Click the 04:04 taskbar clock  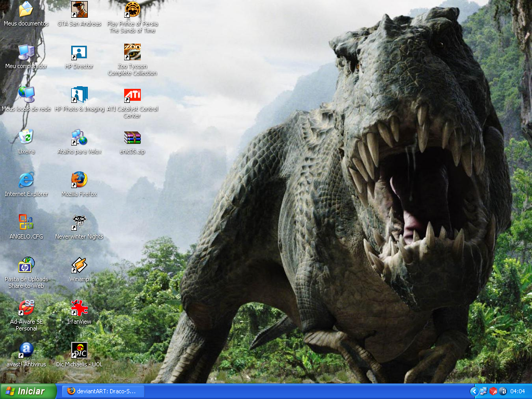[x=517, y=392]
